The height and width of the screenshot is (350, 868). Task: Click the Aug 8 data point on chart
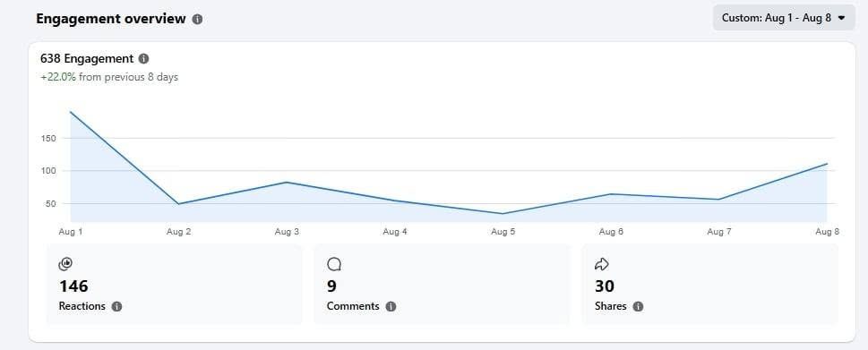pyautogui.click(x=827, y=164)
